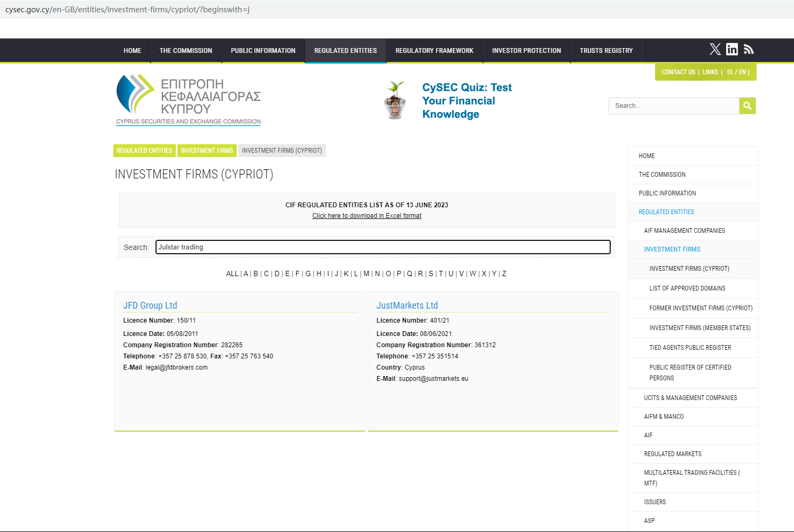Open the RSS feed icon
Image resolution: width=794 pixels, height=532 pixels.
[x=749, y=50]
